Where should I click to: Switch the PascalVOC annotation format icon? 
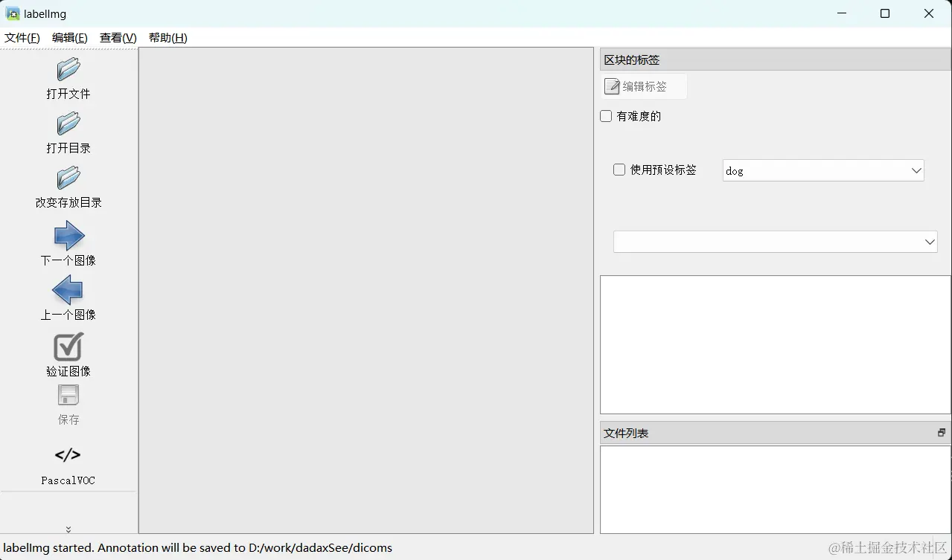pyautogui.click(x=68, y=454)
